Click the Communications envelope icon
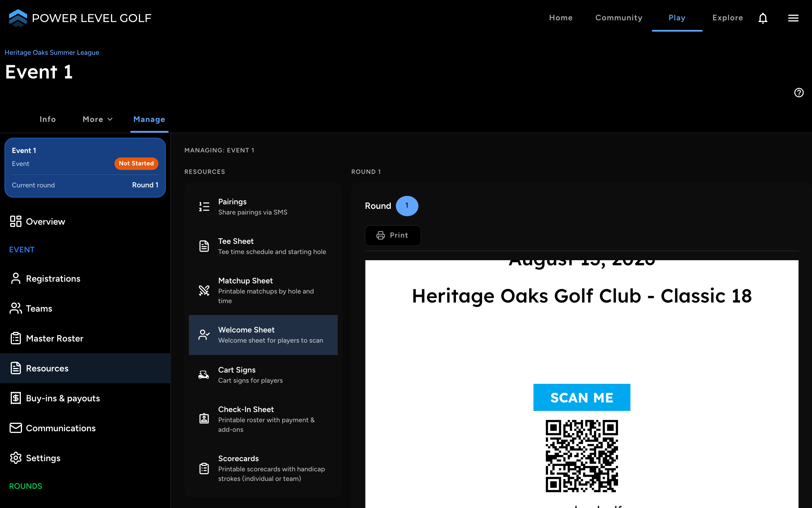Viewport: 812px width, 508px height. coord(16,428)
